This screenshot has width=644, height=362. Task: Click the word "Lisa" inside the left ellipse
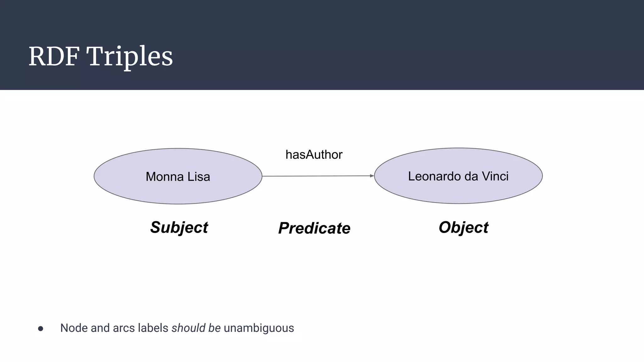point(199,177)
